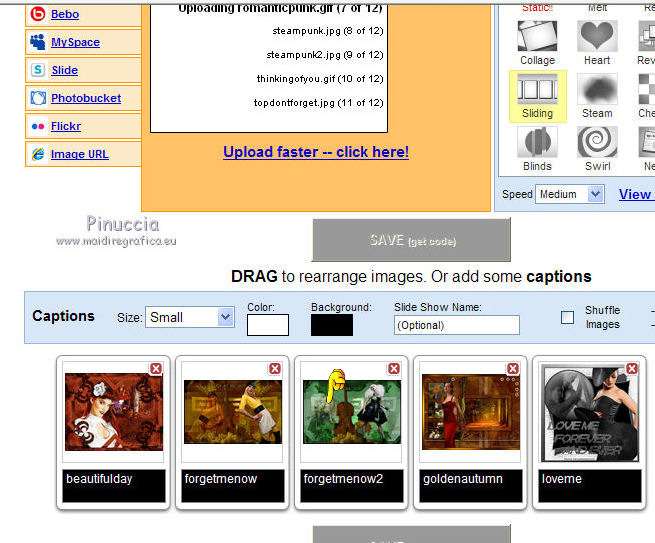655x543 pixels.
Task: Click the topdontforget.jpg (11 of 12) entry
Action: [319, 103]
